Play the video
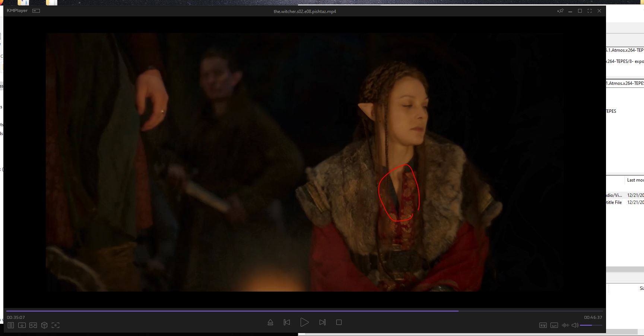Screen dimensions: 644x336 [x=304, y=322]
